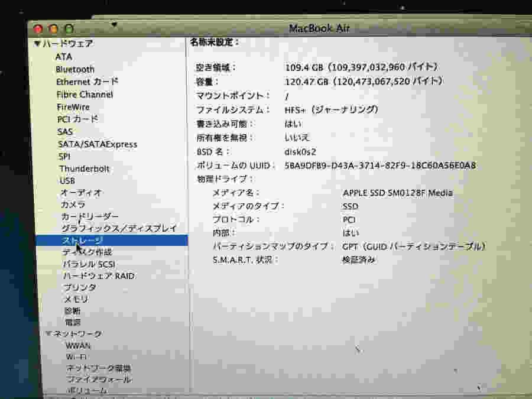The height and width of the screenshot is (399, 532).
Task: Open グラフィックス/ディスプレイ entry
Action: click(119, 228)
